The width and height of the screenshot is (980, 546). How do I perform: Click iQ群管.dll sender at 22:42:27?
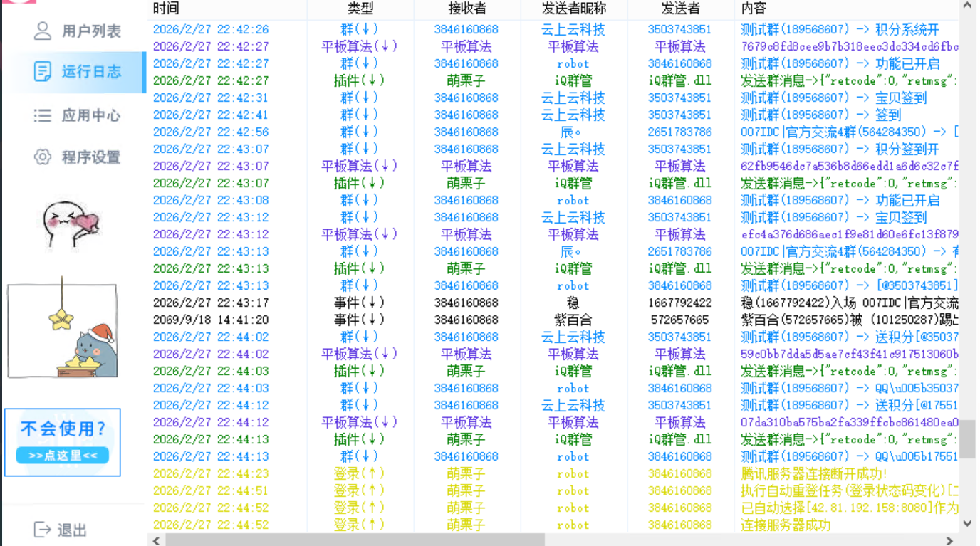pyautogui.click(x=680, y=80)
